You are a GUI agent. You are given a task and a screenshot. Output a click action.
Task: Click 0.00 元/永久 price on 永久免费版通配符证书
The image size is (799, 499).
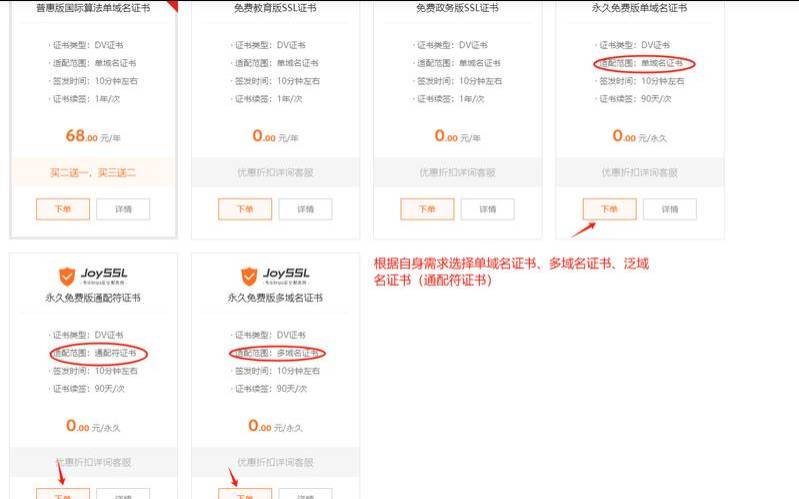tap(93, 426)
